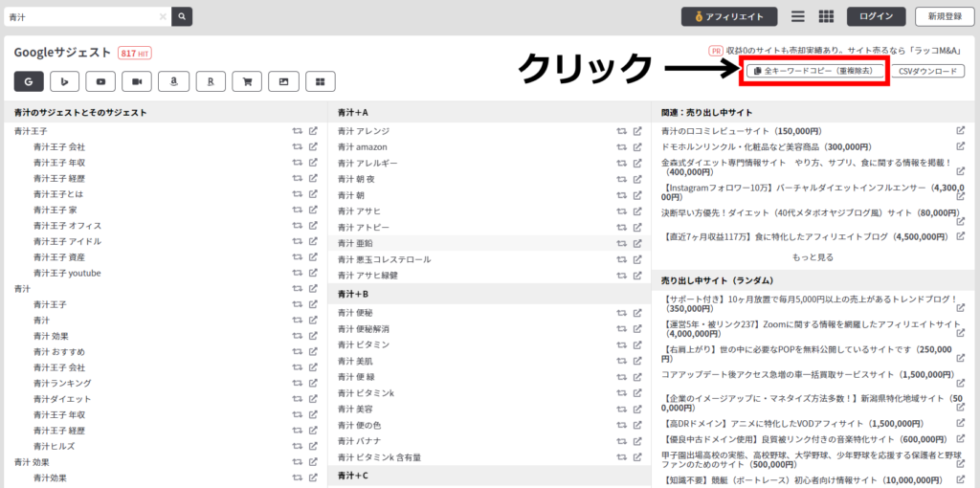This screenshot has width=980, height=488.
Task: Open external link for 青汁 亜鉛
Action: point(637,243)
